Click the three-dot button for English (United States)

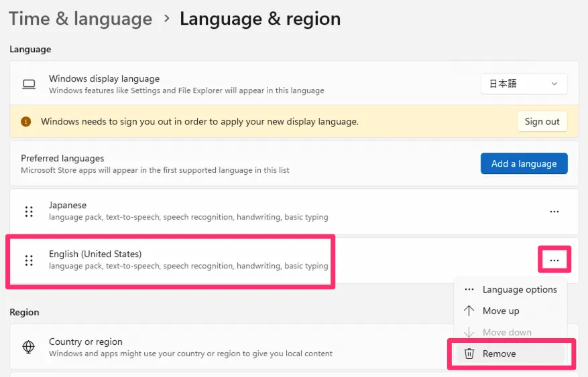[x=554, y=260]
